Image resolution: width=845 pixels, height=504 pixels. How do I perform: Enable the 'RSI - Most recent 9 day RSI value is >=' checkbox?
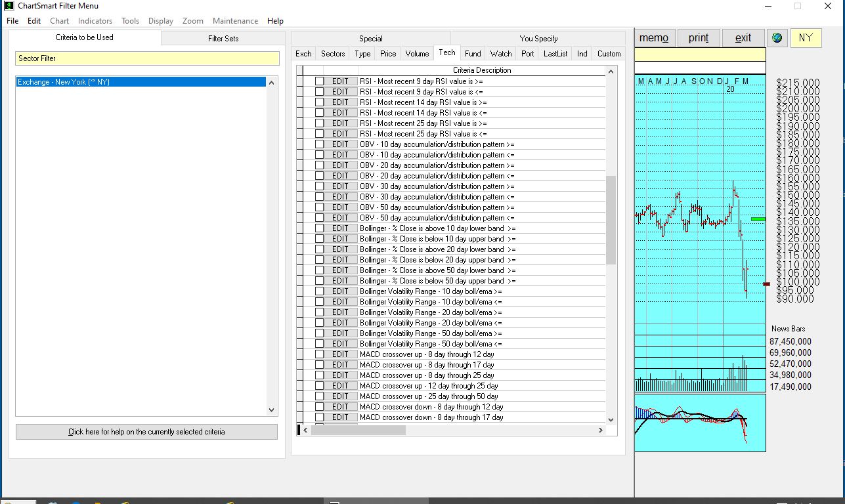(x=319, y=81)
